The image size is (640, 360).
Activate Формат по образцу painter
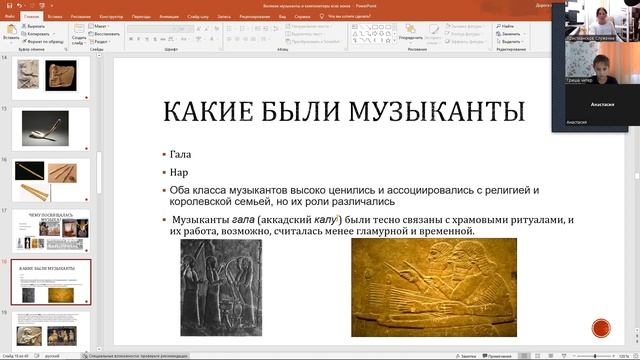pos(42,42)
